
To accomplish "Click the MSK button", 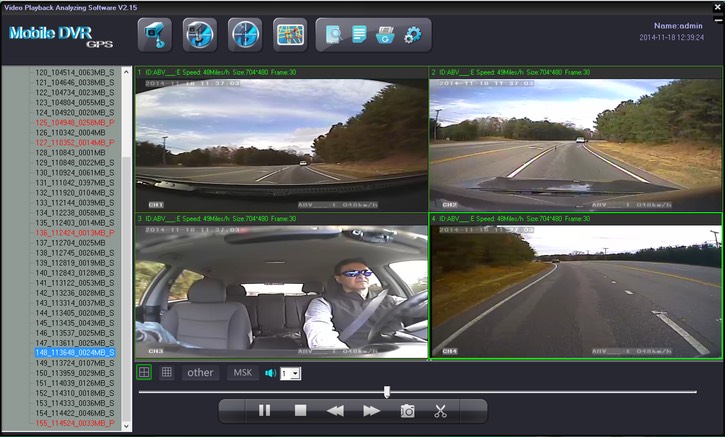I will point(242,373).
